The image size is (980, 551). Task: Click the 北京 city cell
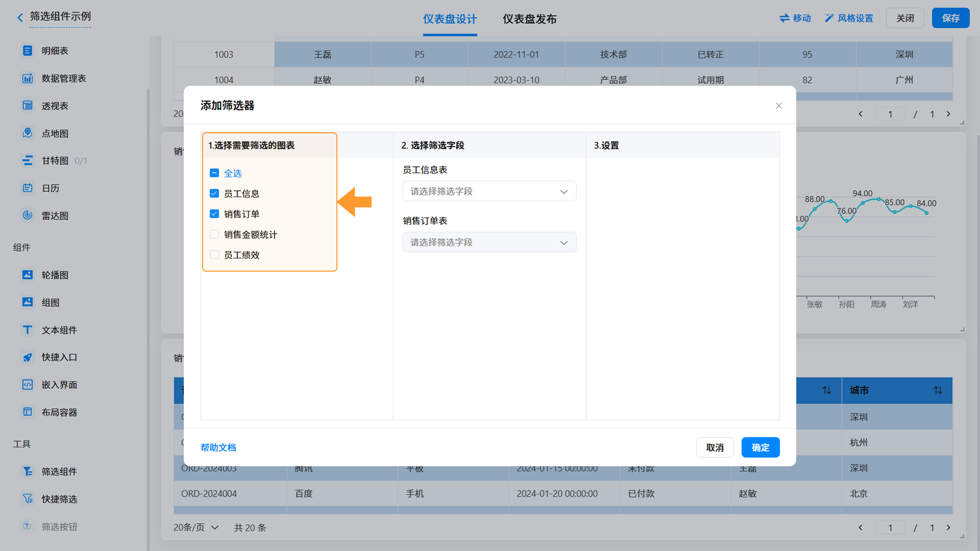[897, 493]
